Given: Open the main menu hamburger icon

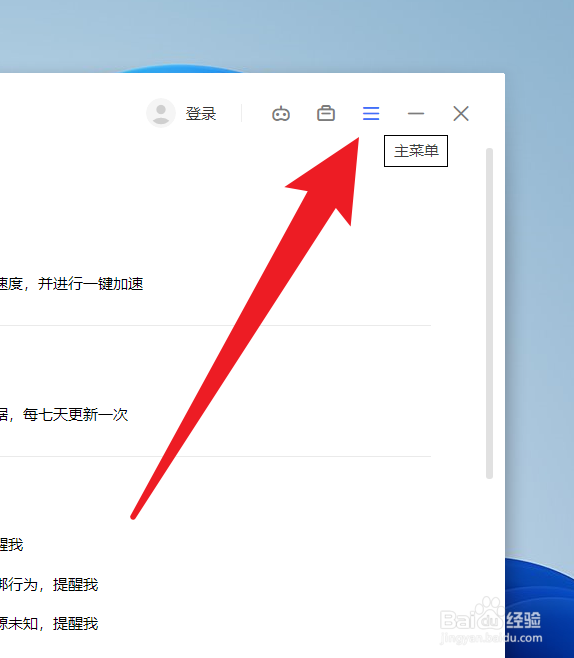Looking at the screenshot, I should tap(371, 113).
